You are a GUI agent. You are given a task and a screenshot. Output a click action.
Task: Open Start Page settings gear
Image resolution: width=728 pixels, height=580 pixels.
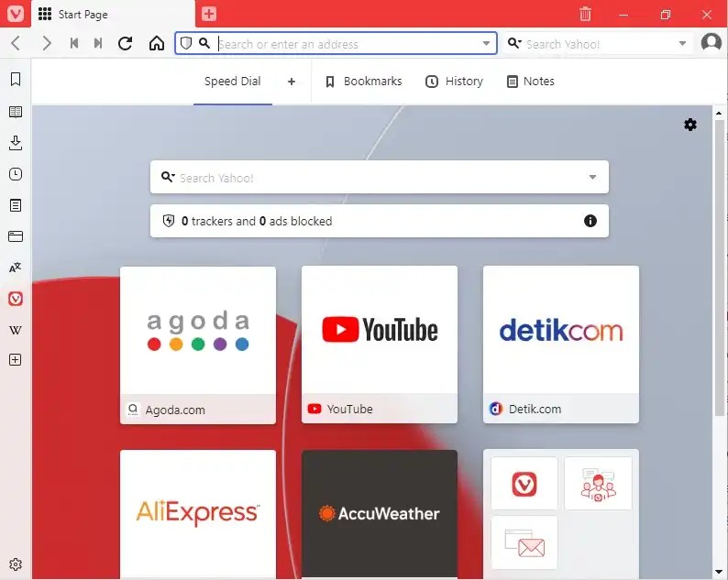click(690, 125)
